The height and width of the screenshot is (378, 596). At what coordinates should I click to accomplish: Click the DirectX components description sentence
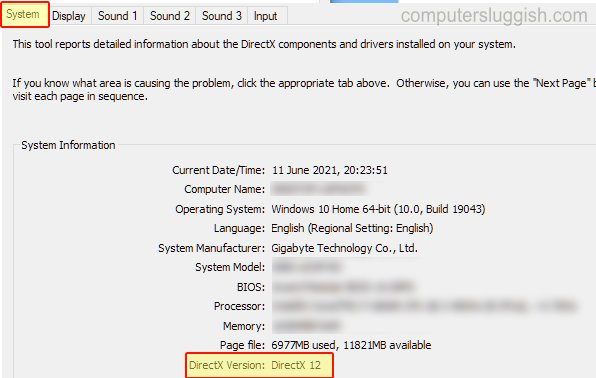tap(264, 44)
